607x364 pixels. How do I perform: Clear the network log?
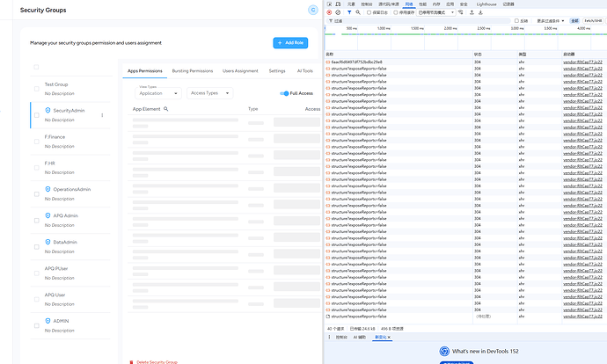pos(338,12)
